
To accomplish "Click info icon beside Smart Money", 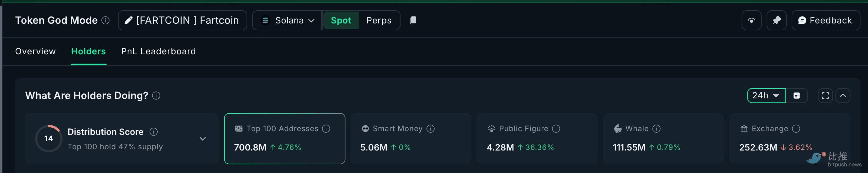I will point(431,129).
